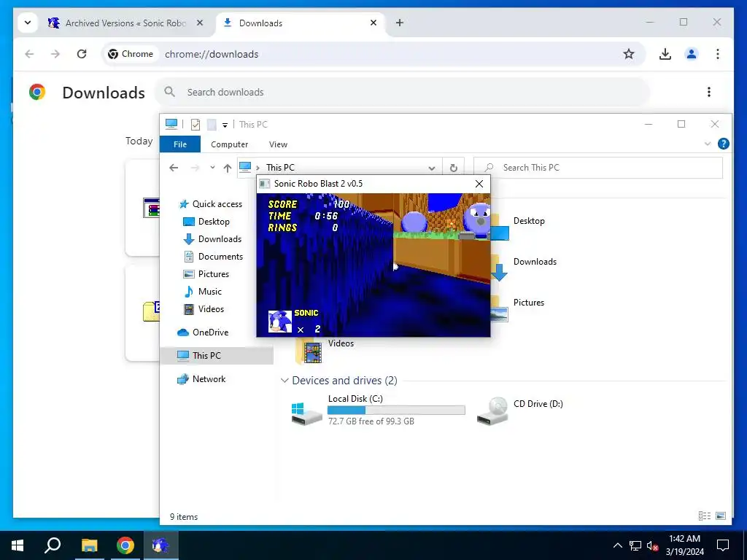Screen dimensions: 747x560
Task: Select the Downloads Chrome tab
Action: [x=300, y=23]
